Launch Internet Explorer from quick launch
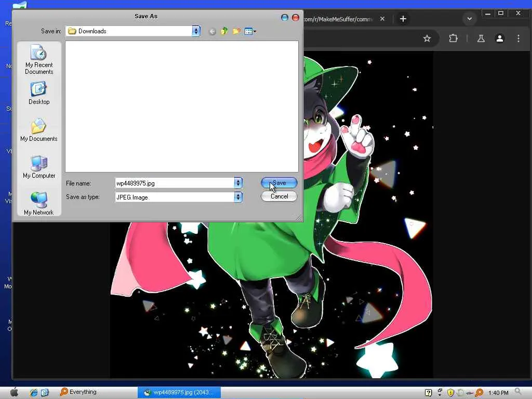532x399 pixels. click(33, 393)
